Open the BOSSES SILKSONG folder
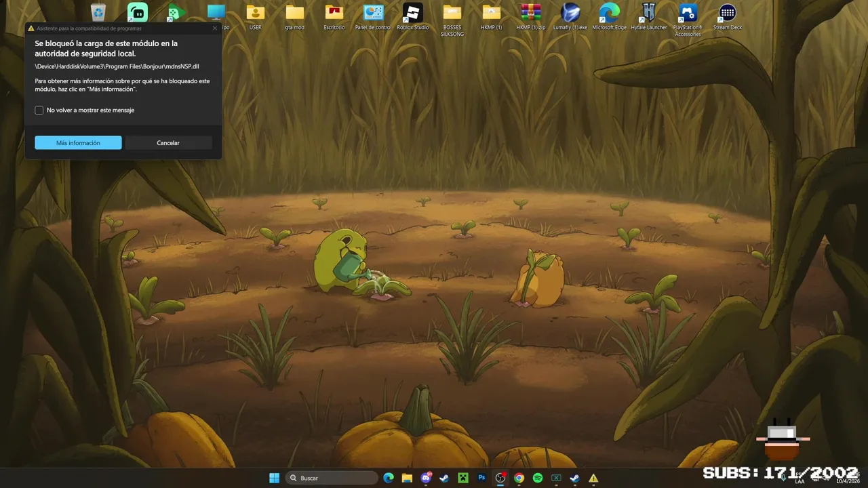 click(452, 20)
